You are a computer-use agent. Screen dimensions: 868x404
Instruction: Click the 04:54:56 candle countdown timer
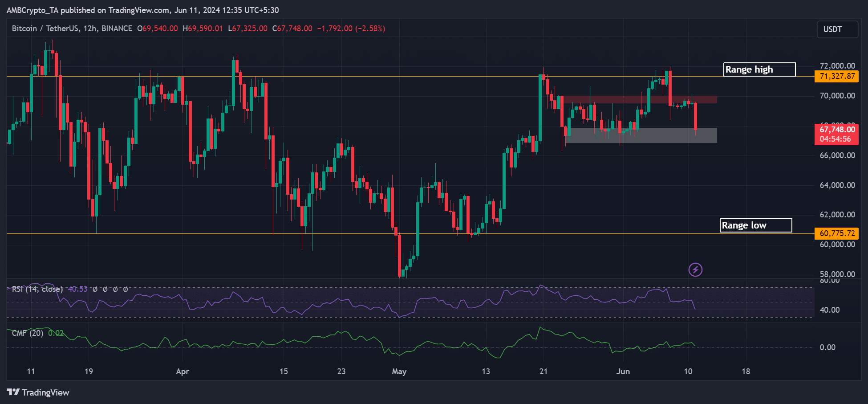pyautogui.click(x=836, y=139)
